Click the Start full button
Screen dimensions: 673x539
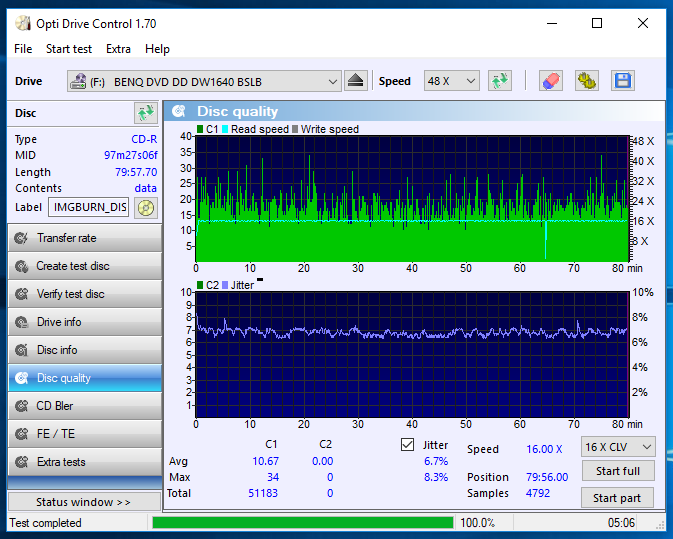618,471
